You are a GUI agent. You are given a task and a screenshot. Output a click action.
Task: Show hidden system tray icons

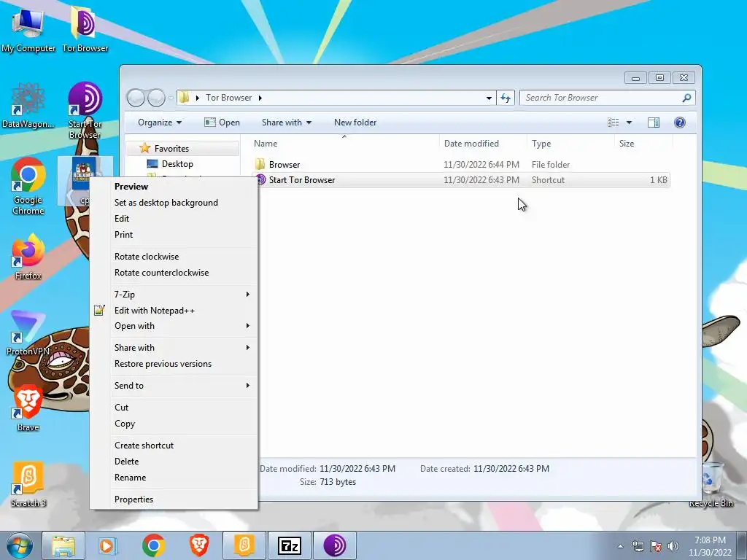tap(620, 546)
